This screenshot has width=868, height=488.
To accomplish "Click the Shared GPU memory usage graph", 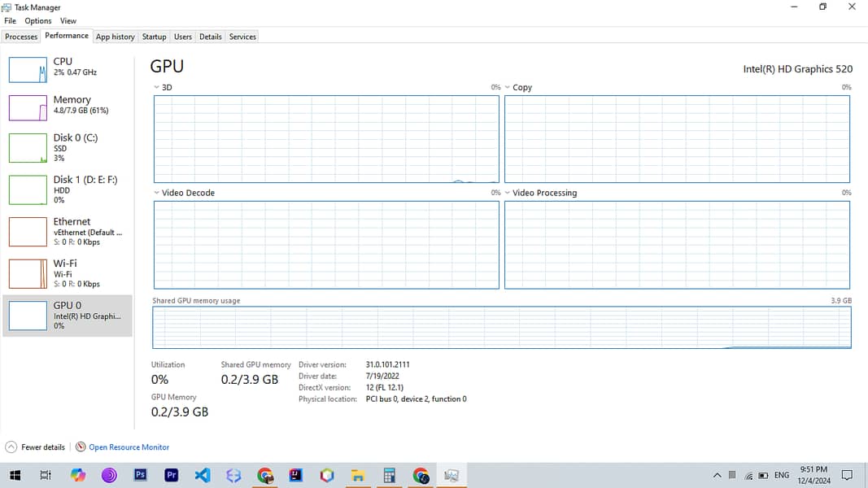I will point(501,328).
